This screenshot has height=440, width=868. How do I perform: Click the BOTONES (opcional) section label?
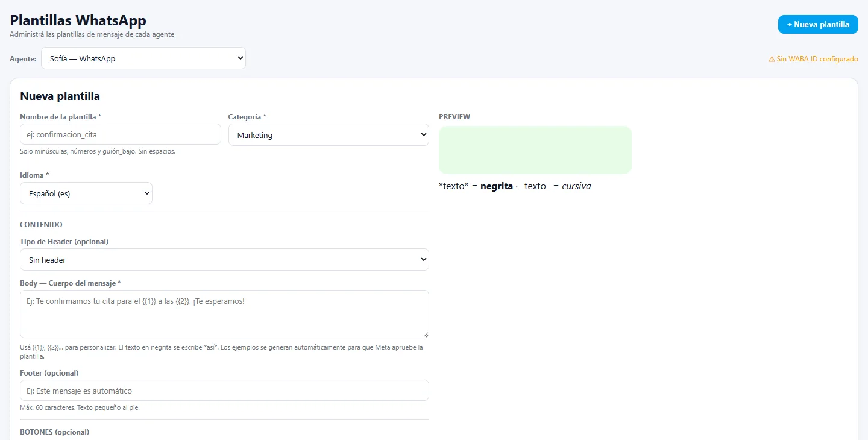tap(54, 432)
